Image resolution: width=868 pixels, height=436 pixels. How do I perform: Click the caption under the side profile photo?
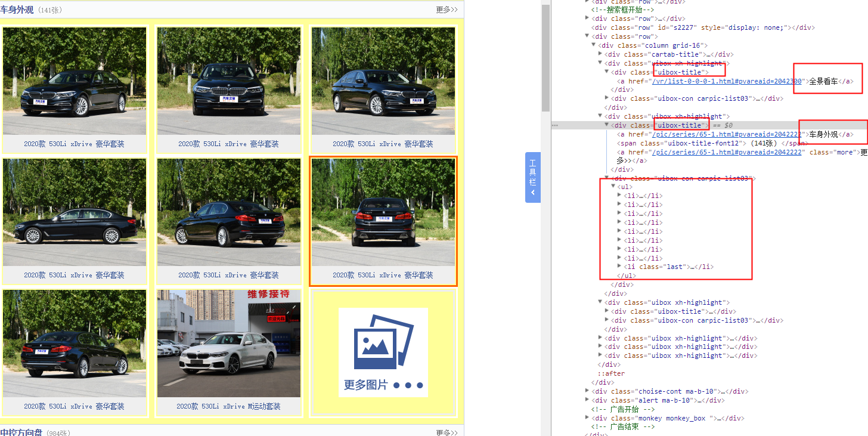[74, 275]
